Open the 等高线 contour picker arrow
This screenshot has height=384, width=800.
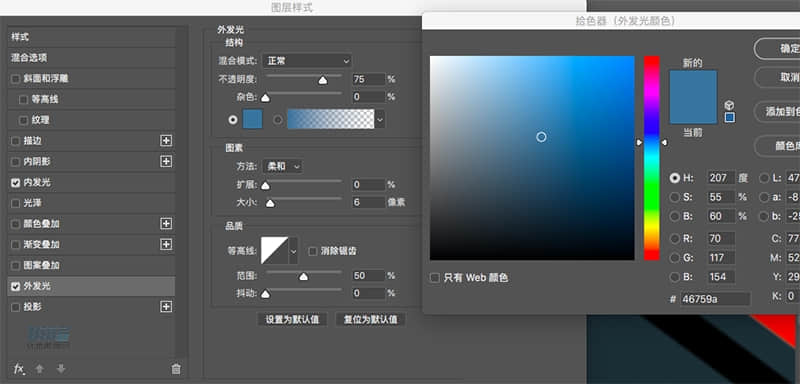pyautogui.click(x=293, y=251)
